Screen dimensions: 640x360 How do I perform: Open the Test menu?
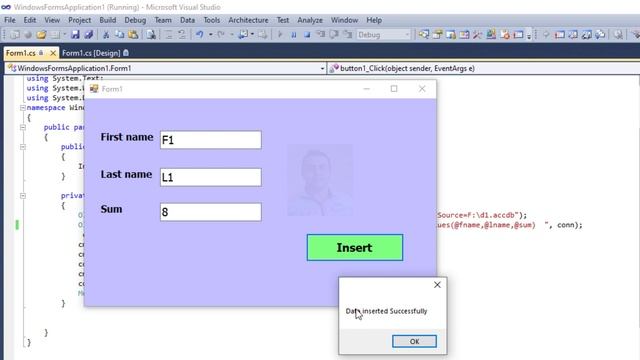pos(282,20)
